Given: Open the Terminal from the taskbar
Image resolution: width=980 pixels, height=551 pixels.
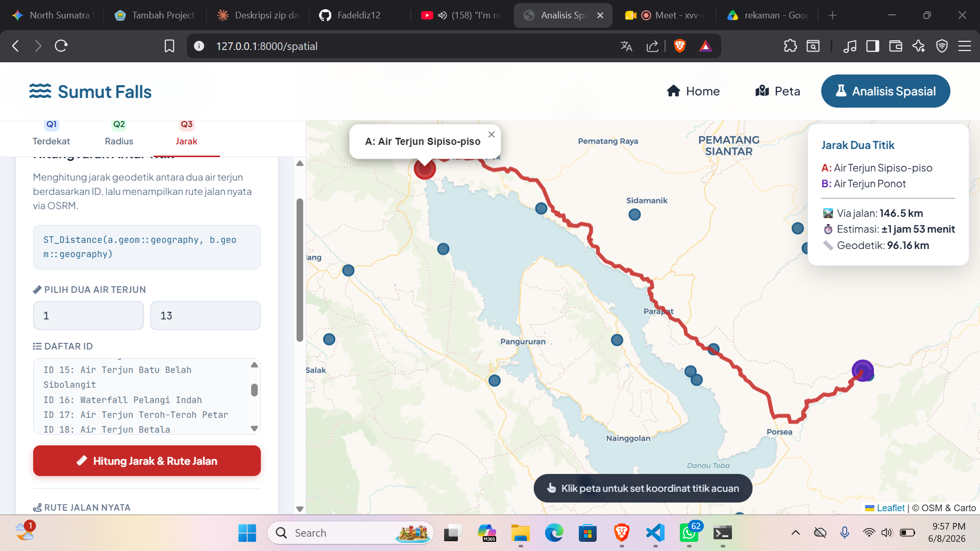Looking at the screenshot, I should pos(723,533).
